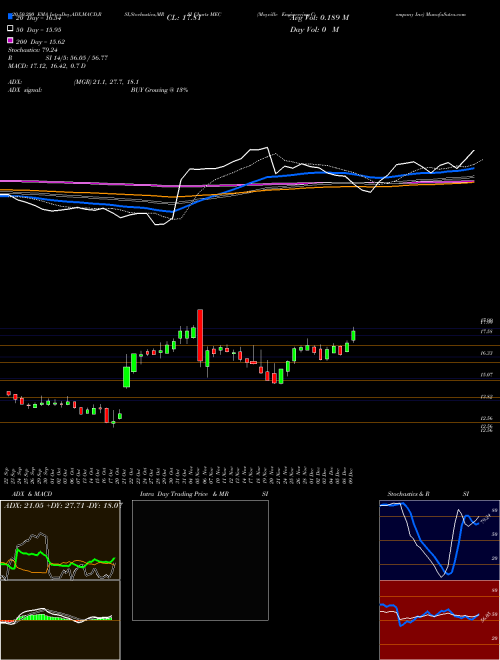Open the empty intraday trading price panel
Image resolution: width=500 pixels, height=660 pixels.
[200, 560]
